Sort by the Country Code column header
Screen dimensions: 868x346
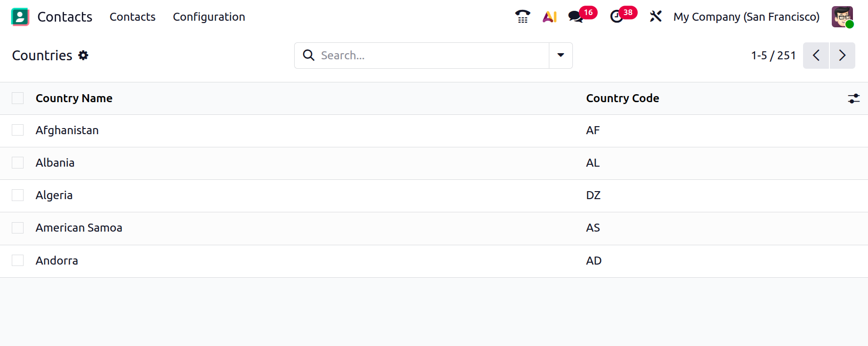pyautogui.click(x=622, y=98)
